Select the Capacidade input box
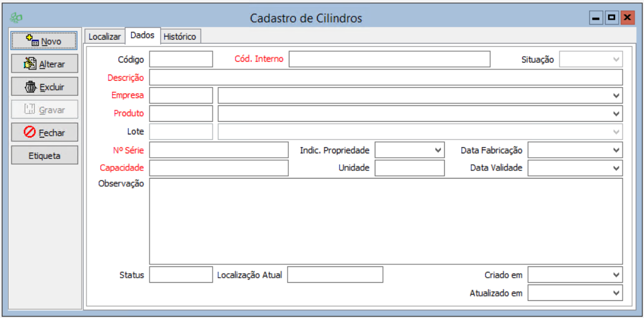The height and width of the screenshot is (318, 644). tap(218, 168)
